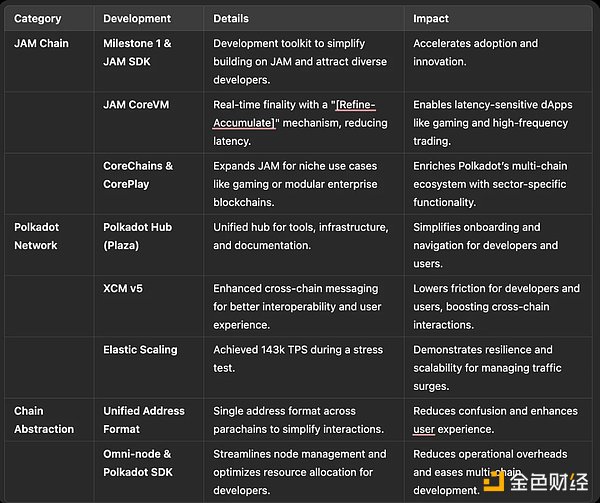Click the Details column header
This screenshot has height=503, width=600.
(x=231, y=18)
